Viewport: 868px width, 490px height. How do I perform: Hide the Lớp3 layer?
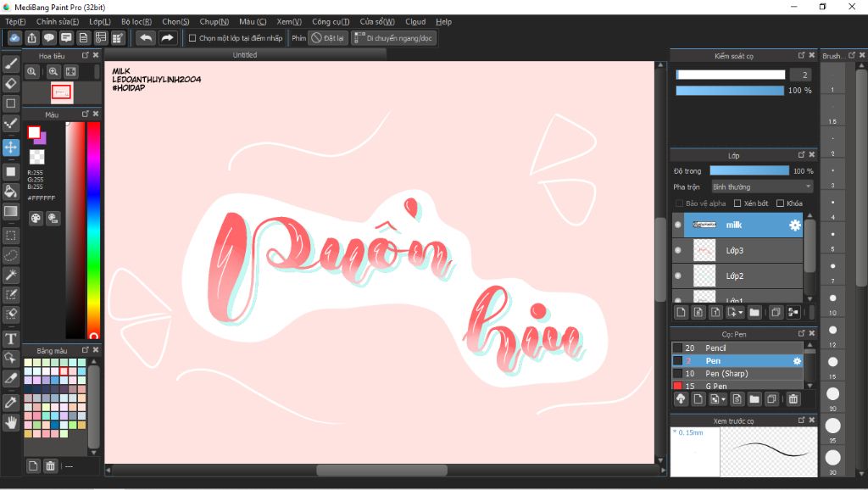pyautogui.click(x=678, y=250)
